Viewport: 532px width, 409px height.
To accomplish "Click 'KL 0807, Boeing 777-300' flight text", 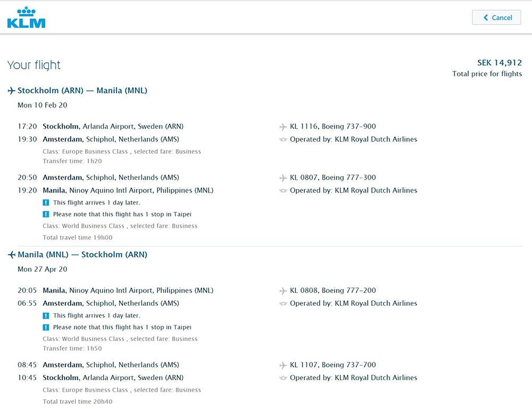I will tap(333, 178).
